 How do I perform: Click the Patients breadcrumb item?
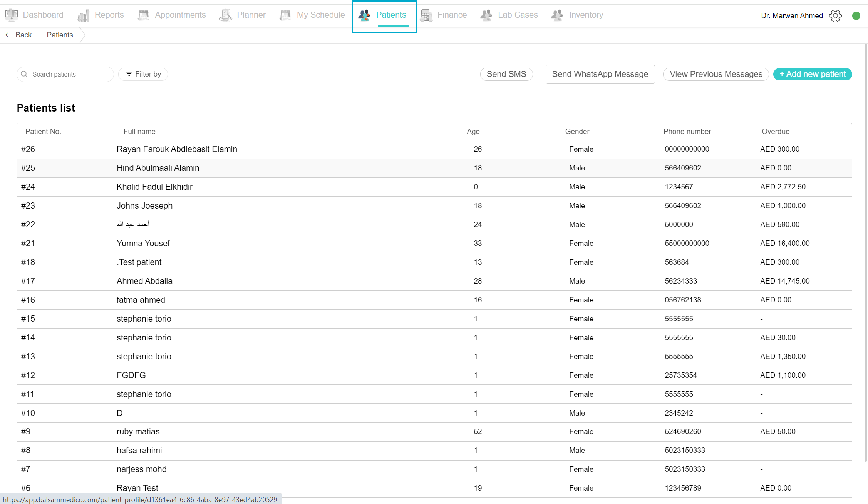pyautogui.click(x=60, y=35)
